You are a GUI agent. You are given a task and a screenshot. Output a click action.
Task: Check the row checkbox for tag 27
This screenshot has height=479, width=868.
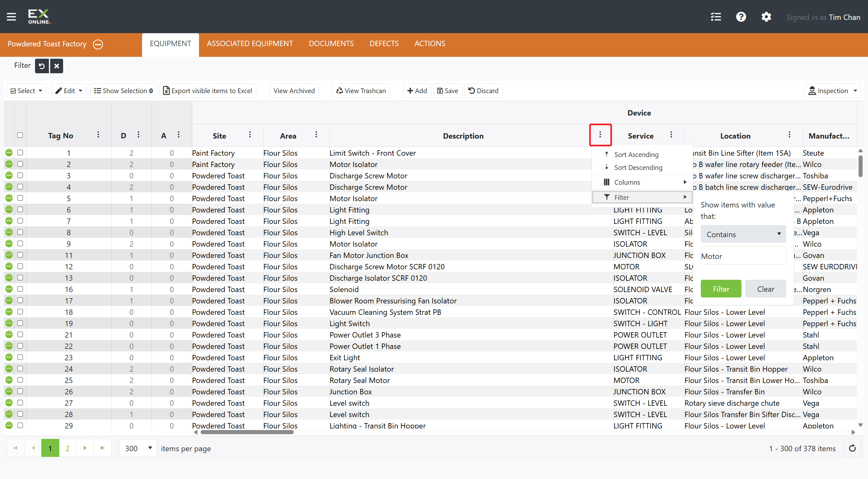point(20,402)
